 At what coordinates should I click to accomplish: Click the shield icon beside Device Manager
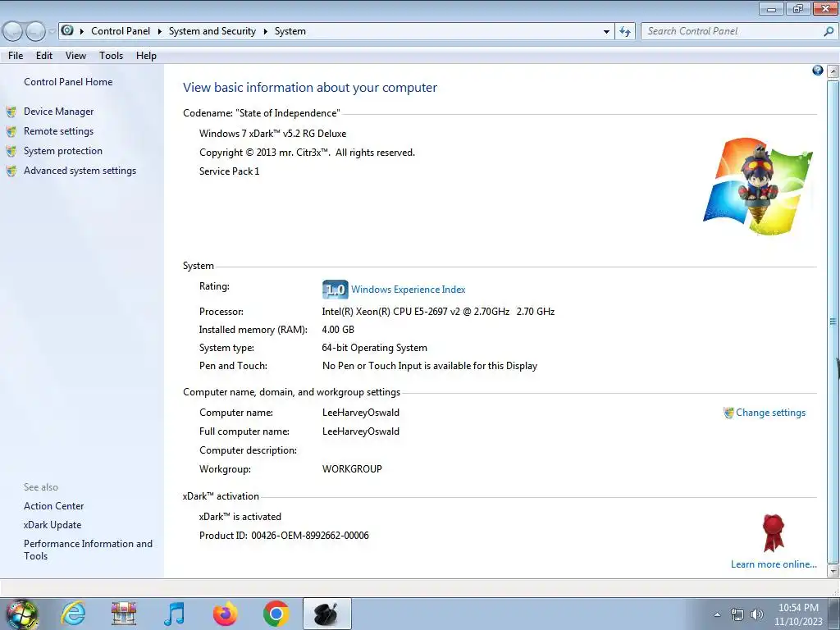11,112
